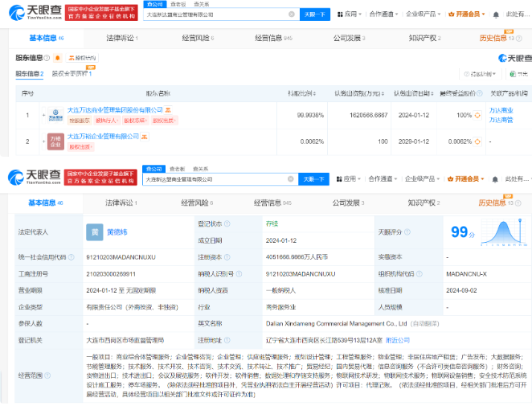Click the beneficial share icon next to 0.0062%

point(477,141)
